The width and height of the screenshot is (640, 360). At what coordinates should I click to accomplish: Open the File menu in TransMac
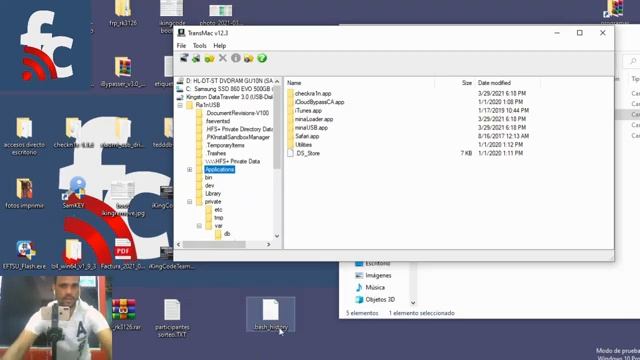tap(181, 46)
